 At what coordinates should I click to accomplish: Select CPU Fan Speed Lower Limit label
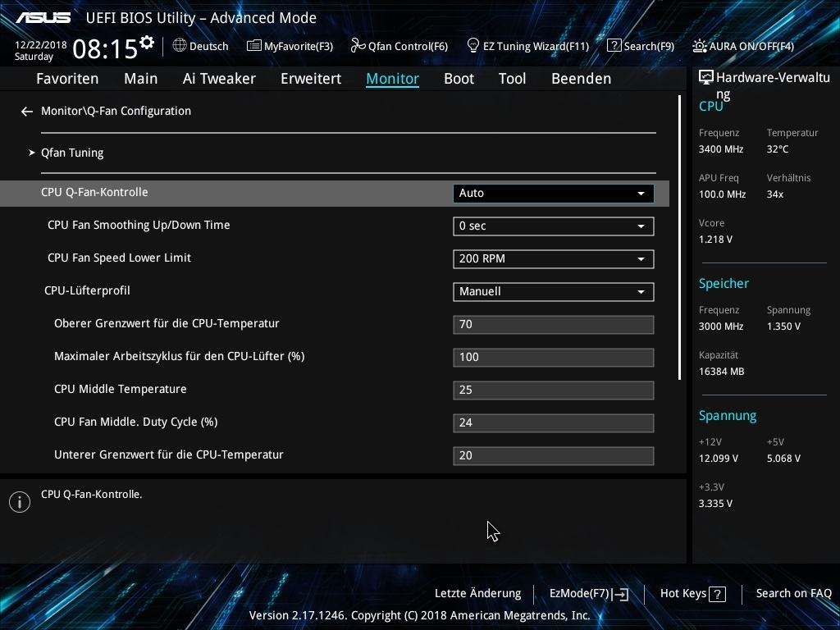point(119,258)
